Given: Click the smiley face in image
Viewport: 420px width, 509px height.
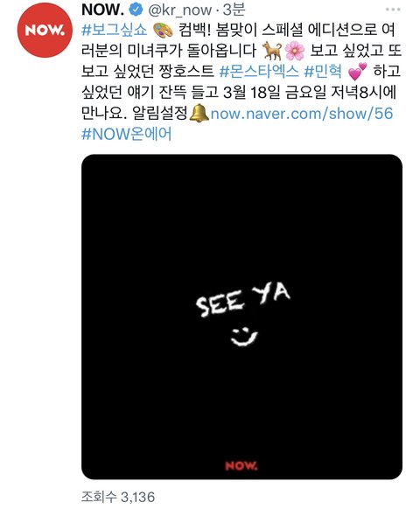Looking at the screenshot, I should (244, 337).
